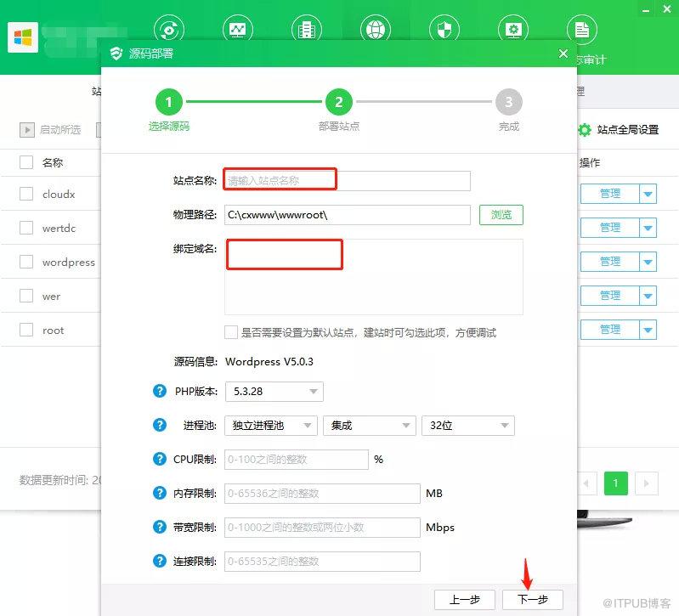
Task: Click the step 3 完成 indicator
Action: point(509,102)
